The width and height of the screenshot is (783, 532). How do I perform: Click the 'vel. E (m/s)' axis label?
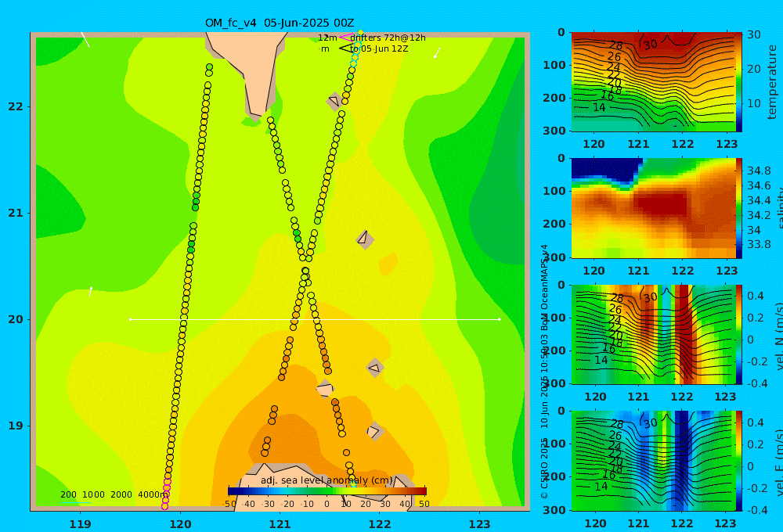pos(778,462)
